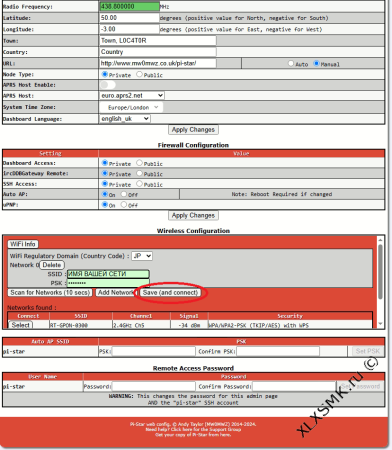Viewport: 392px width, 450px height.
Task: Open System Time Zone dropdown
Action: (131, 107)
